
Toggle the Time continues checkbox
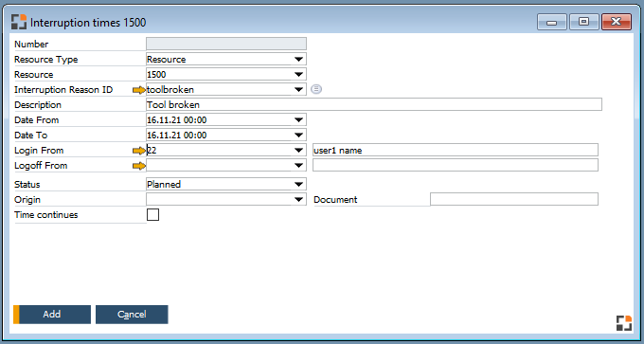pyautogui.click(x=152, y=214)
